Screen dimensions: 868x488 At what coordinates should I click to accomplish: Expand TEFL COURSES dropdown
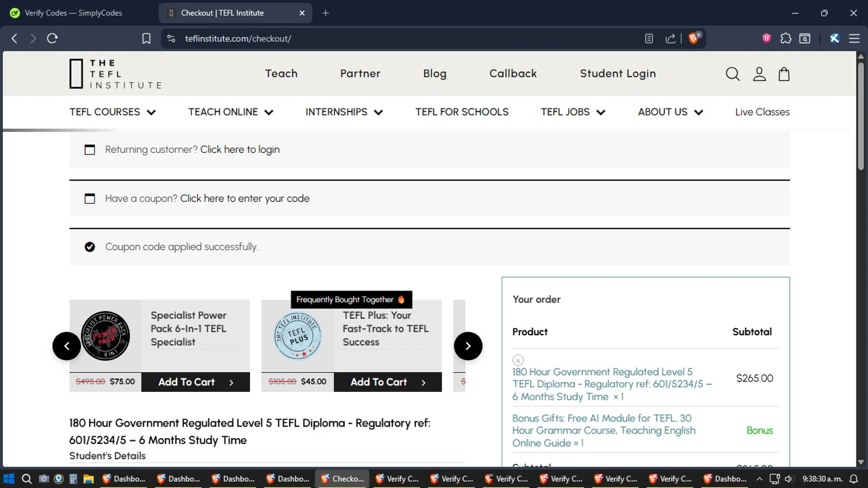coord(113,112)
